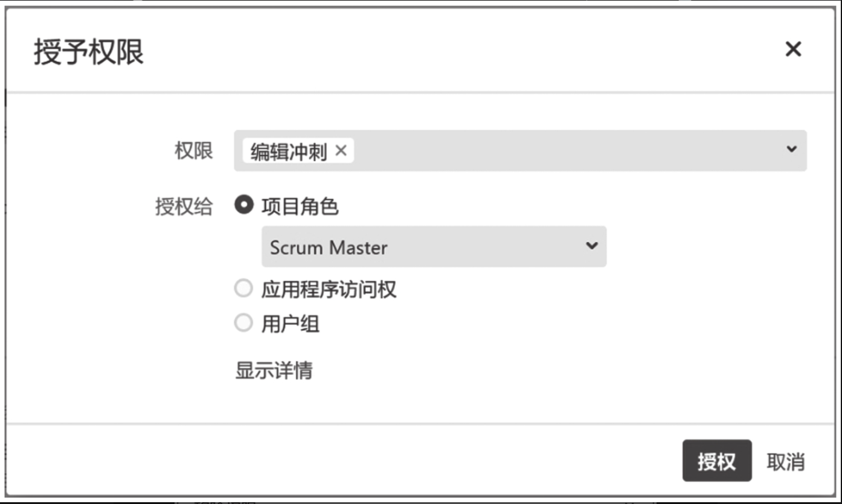Close the 授予权限 dialog with the X icon
Screen dimensions: 842x504
(792, 49)
